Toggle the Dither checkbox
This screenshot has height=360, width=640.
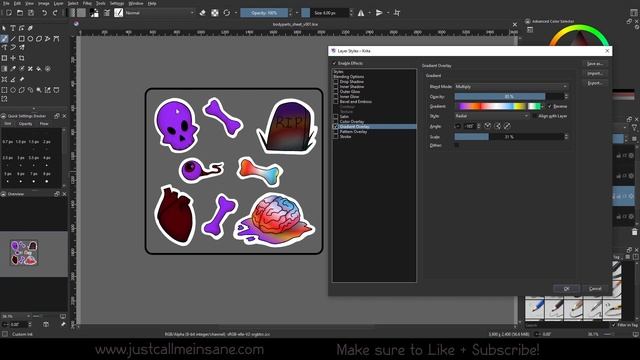[457, 145]
